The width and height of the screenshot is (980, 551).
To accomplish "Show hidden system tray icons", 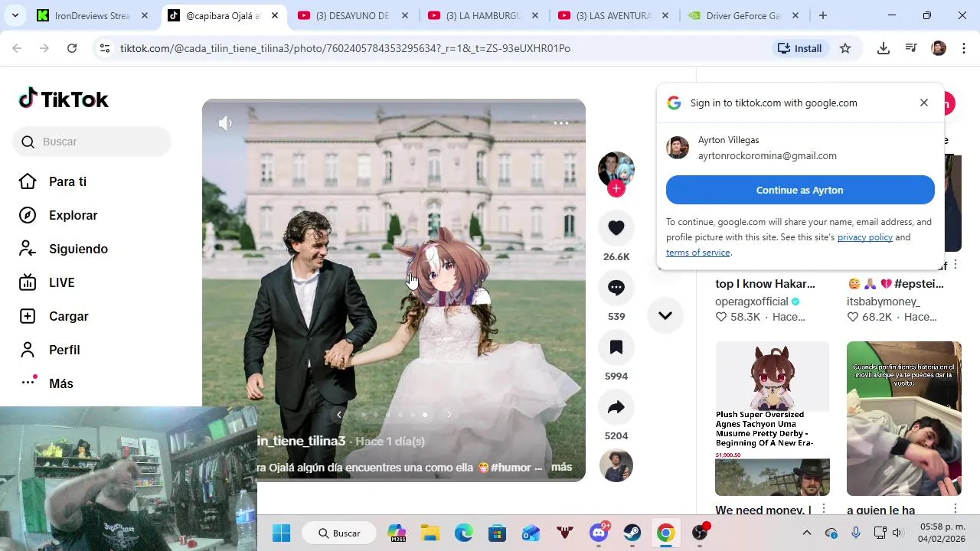I will point(806,533).
